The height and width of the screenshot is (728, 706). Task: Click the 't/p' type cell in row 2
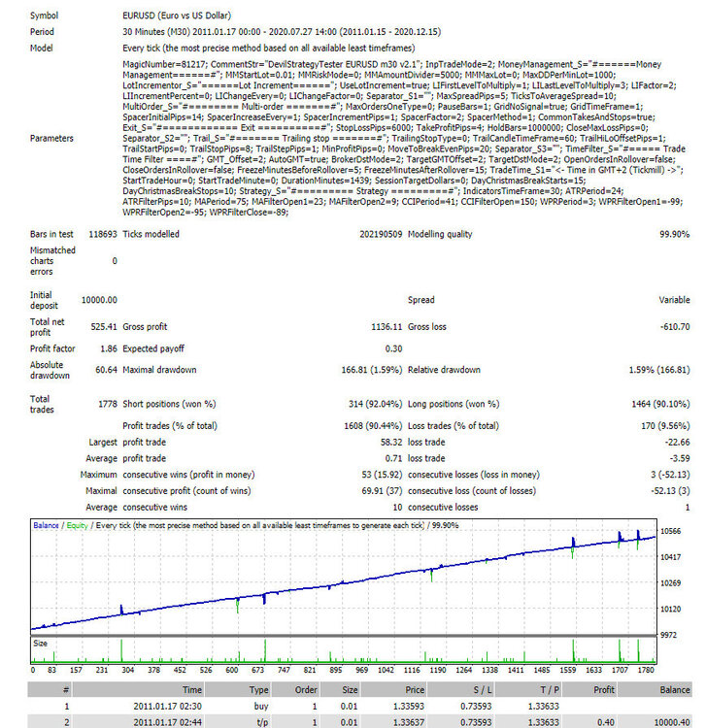click(262, 722)
